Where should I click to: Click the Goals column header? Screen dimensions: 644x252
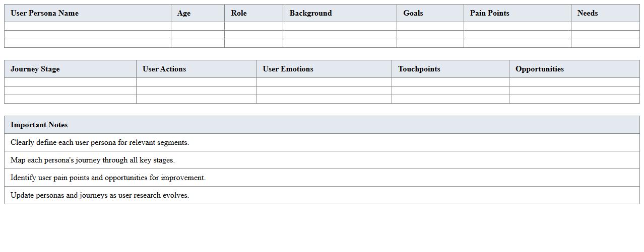click(413, 13)
